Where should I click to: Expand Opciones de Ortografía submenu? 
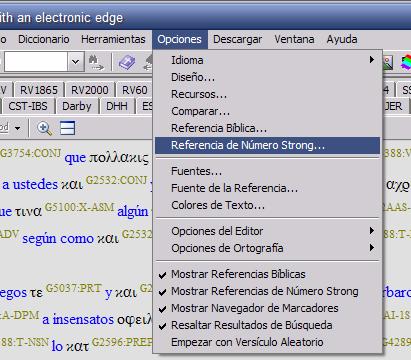pyautogui.click(x=267, y=248)
